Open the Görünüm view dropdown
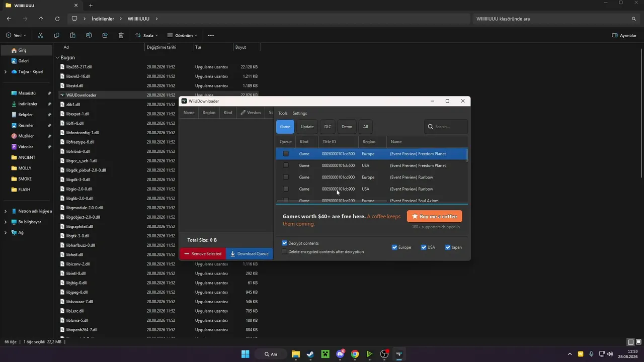644x362 pixels. 182,36
